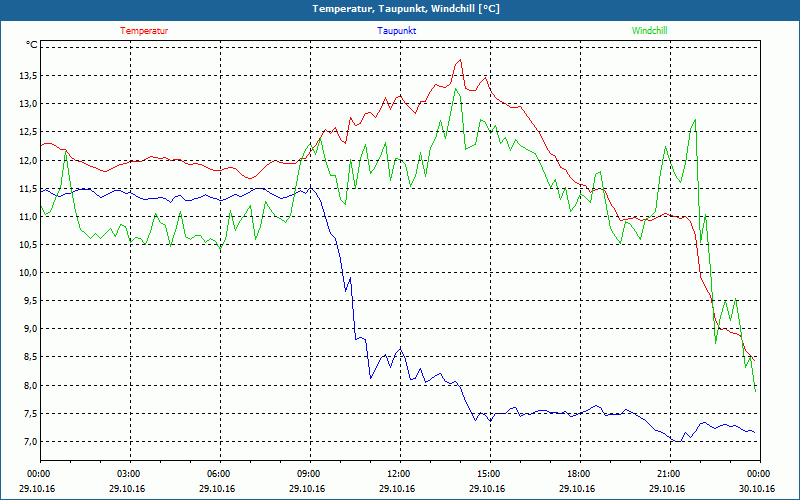
Task: Click the 7,5 y-axis value
Action: [x=29, y=414]
